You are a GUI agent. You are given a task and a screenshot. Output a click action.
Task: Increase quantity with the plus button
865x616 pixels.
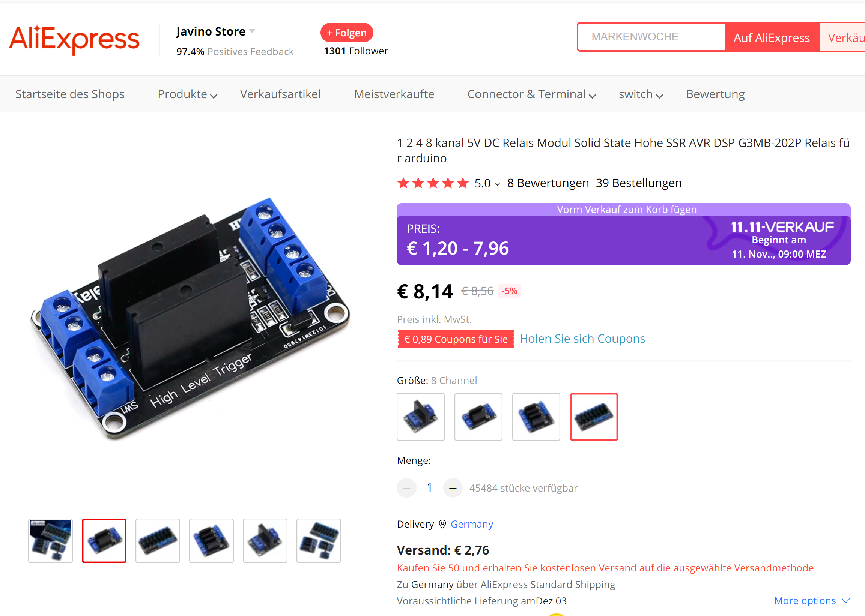click(453, 488)
